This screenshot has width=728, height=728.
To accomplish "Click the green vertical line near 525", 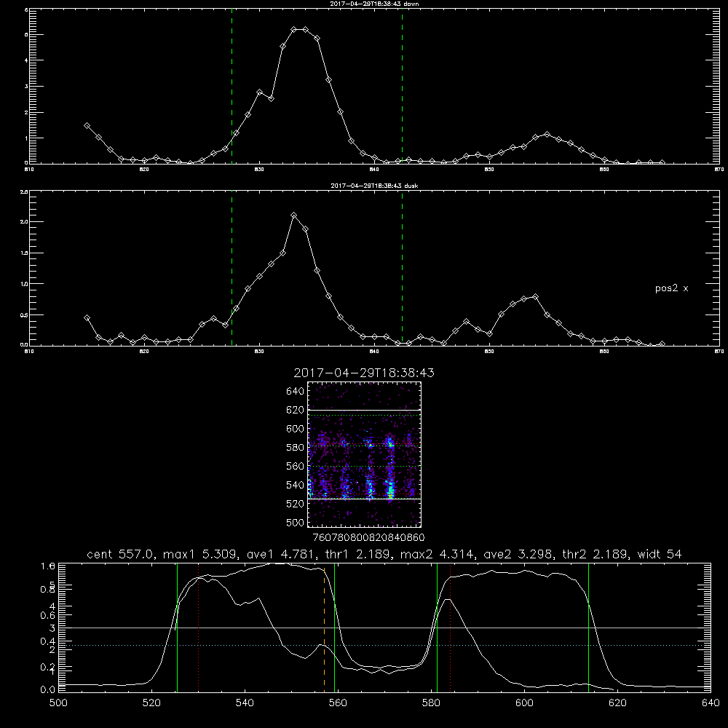I will click(x=177, y=627).
